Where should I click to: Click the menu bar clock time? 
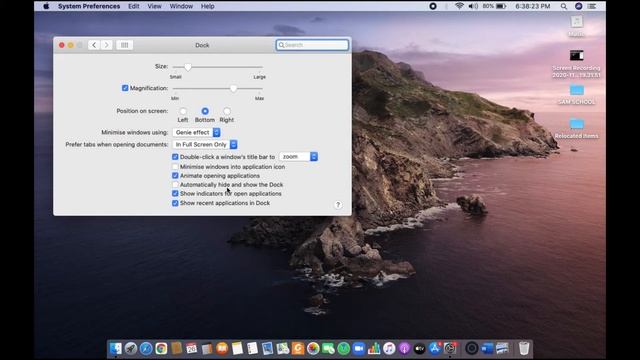533,6
